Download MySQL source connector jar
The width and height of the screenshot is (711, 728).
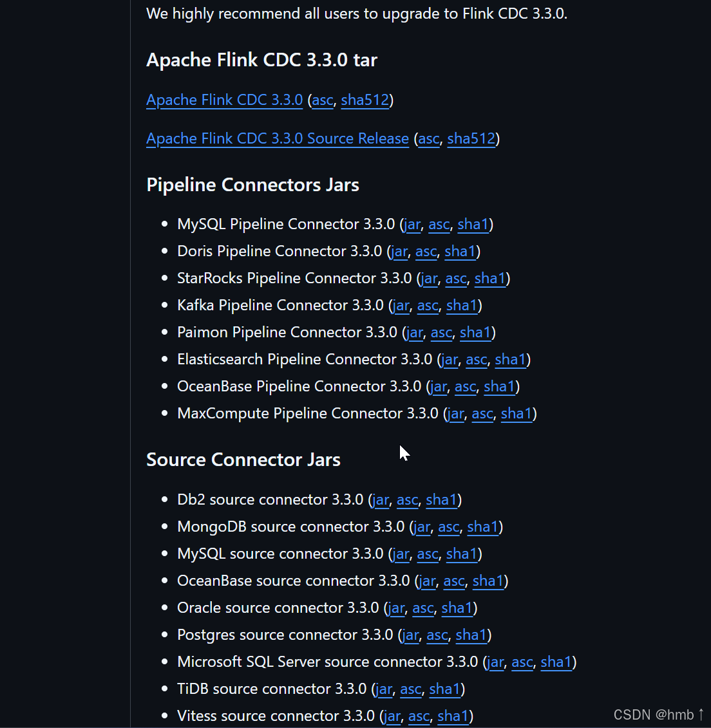pos(401,554)
